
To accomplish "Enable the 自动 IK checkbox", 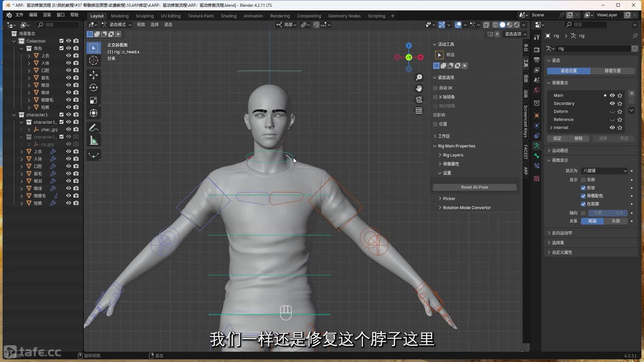I will (435, 88).
